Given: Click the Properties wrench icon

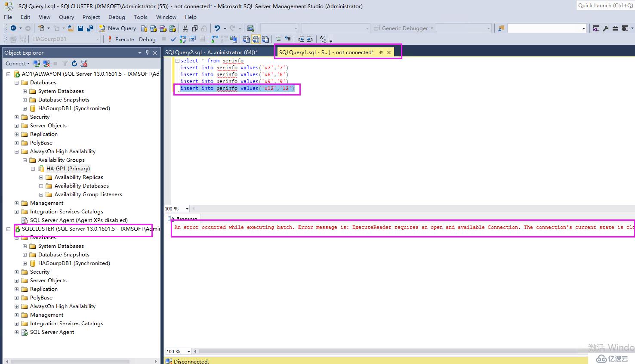Looking at the screenshot, I should (x=606, y=28).
